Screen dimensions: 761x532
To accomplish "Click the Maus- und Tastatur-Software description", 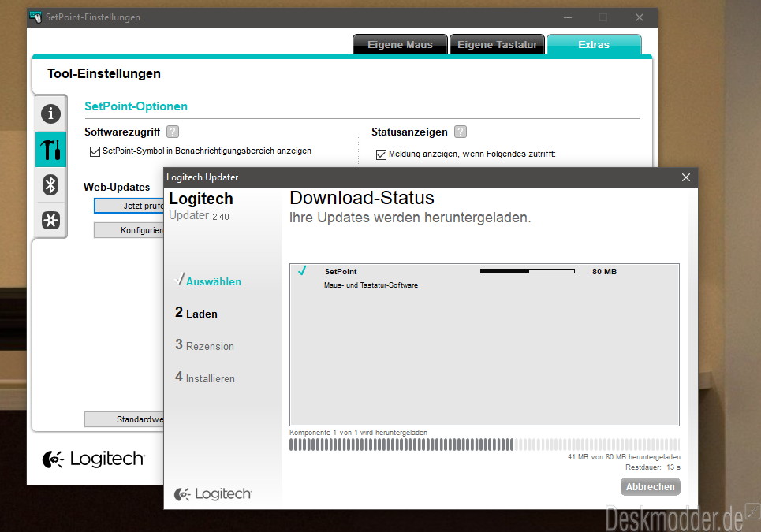I will pyautogui.click(x=371, y=285).
